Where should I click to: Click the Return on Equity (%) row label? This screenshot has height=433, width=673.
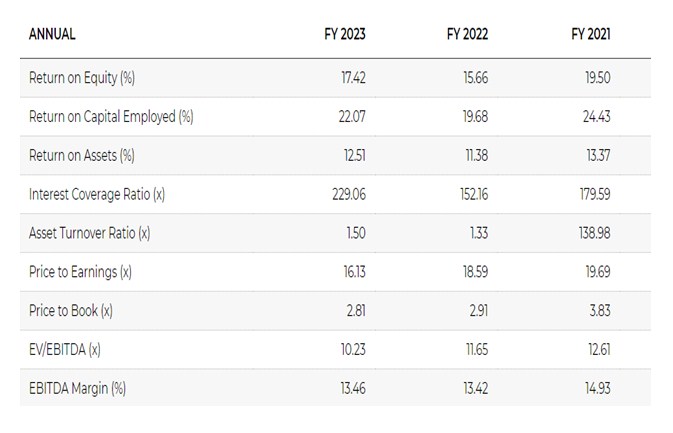(85, 77)
